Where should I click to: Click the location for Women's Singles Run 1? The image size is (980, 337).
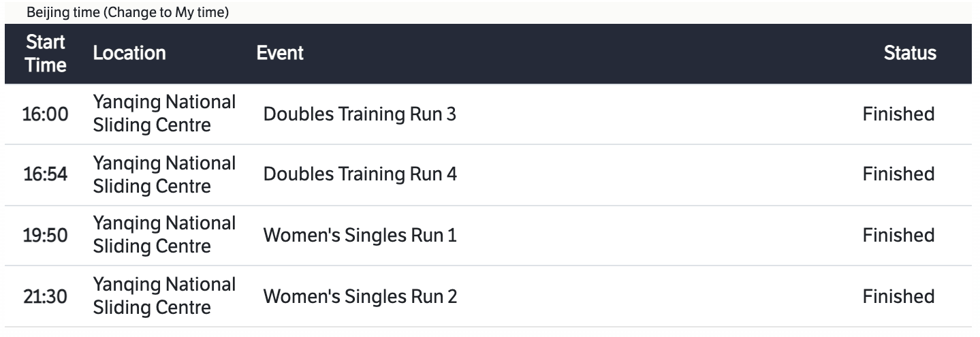pyautogui.click(x=164, y=235)
